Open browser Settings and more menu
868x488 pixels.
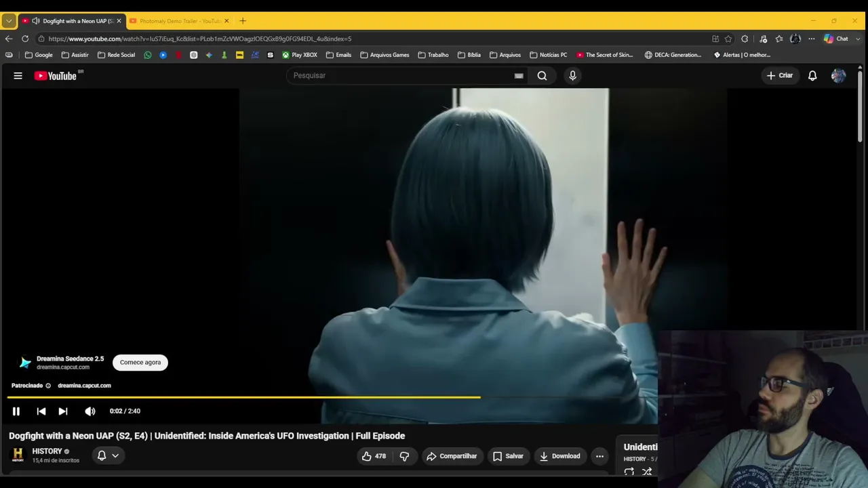tap(811, 39)
